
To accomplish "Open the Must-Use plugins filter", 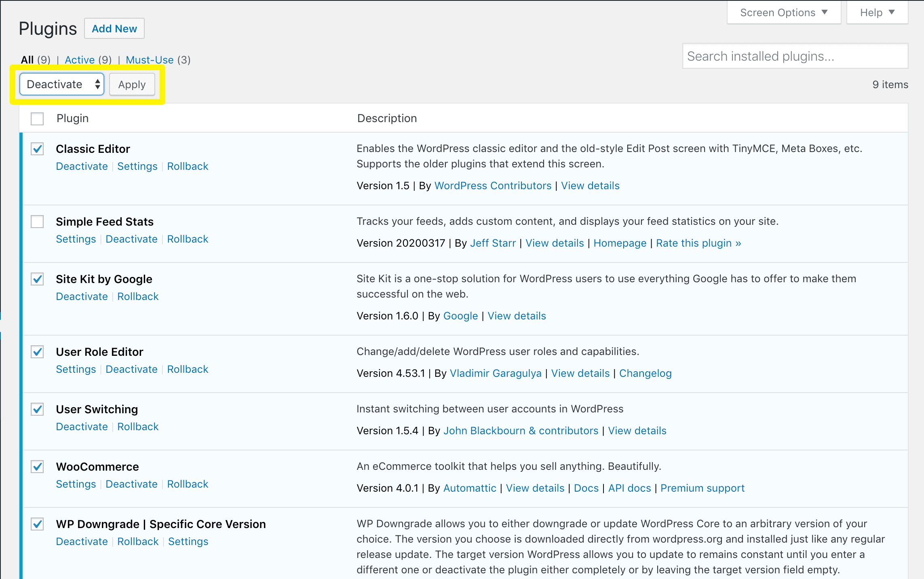I will pyautogui.click(x=149, y=59).
